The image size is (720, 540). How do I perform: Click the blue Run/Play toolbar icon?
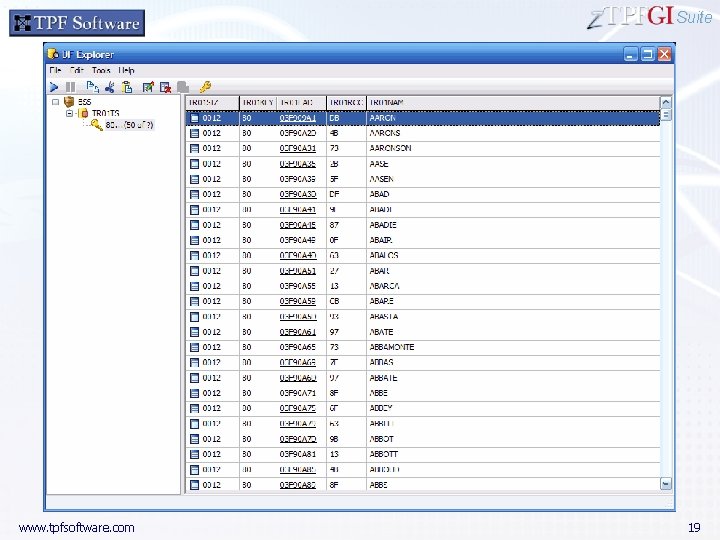point(54,87)
